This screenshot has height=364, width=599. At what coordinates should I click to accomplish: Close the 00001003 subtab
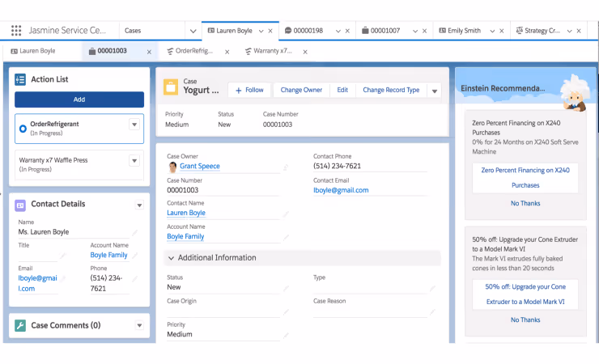pyautogui.click(x=150, y=52)
